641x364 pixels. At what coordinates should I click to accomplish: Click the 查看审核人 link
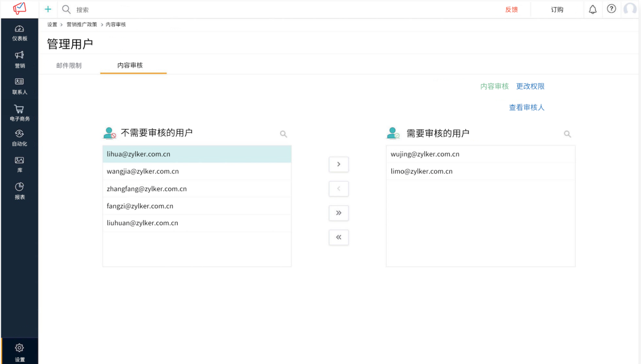pos(527,107)
